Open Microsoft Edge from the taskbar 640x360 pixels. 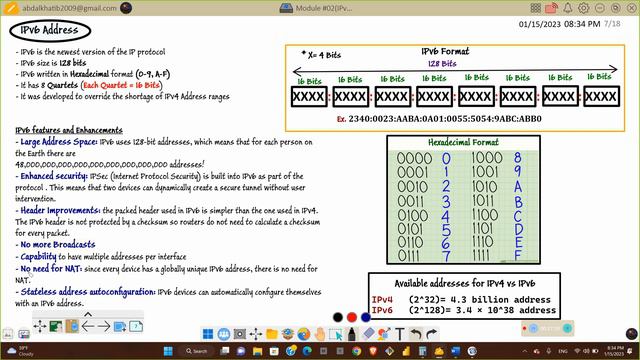307,351
